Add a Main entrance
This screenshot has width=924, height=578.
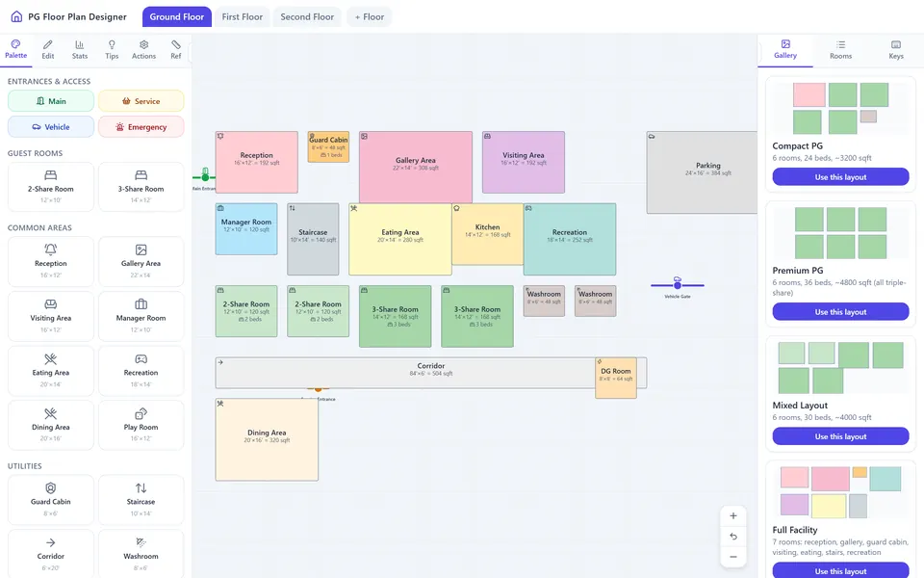click(51, 101)
